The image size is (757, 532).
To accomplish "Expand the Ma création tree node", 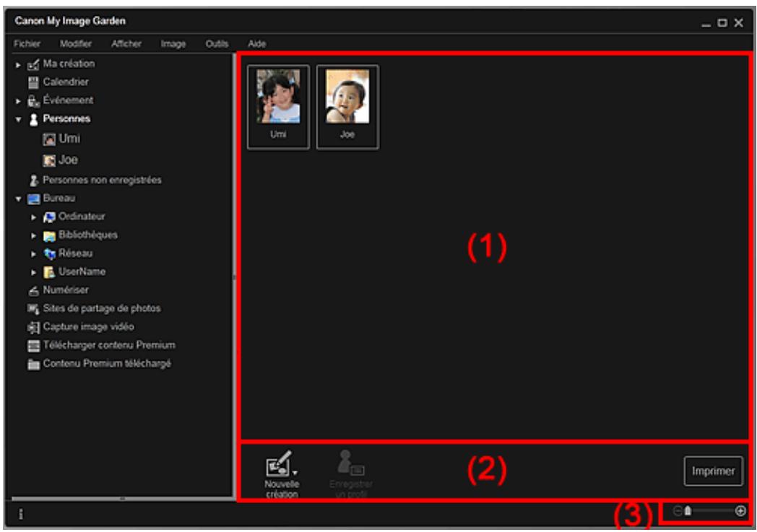I will (x=19, y=64).
